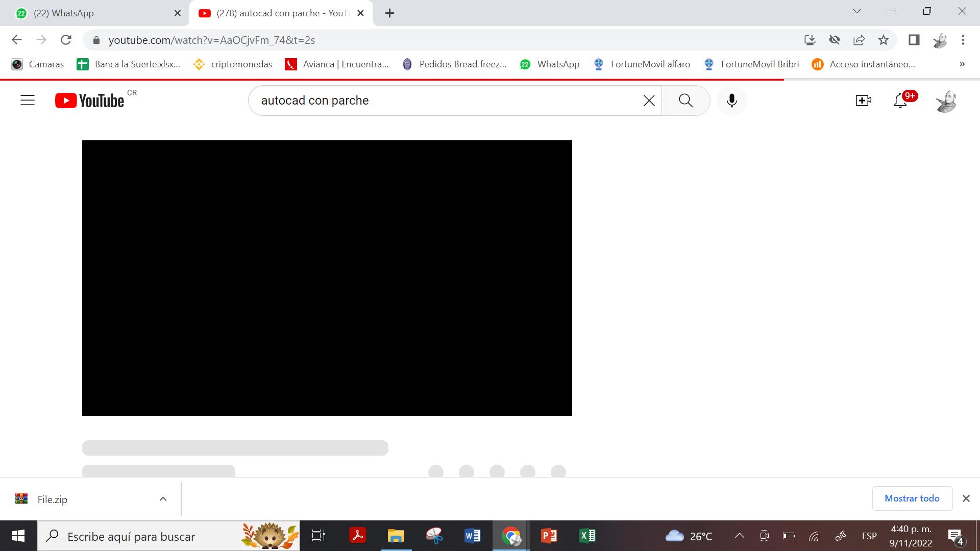Show more bookmarks overflow chevron
This screenshot has height=551, width=980.
click(962, 64)
